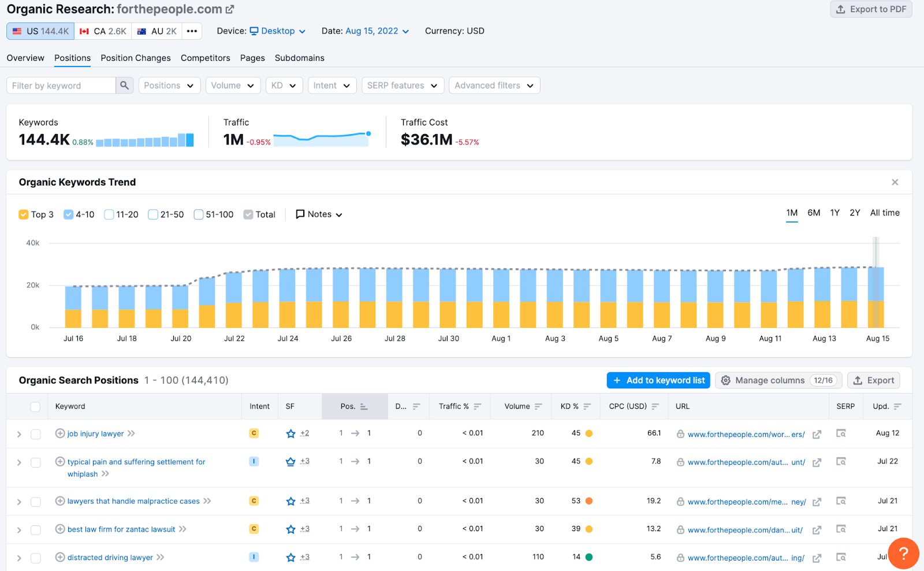The height and width of the screenshot is (571, 924).
Task: Switch to Subdomains tab
Action: pos(300,58)
